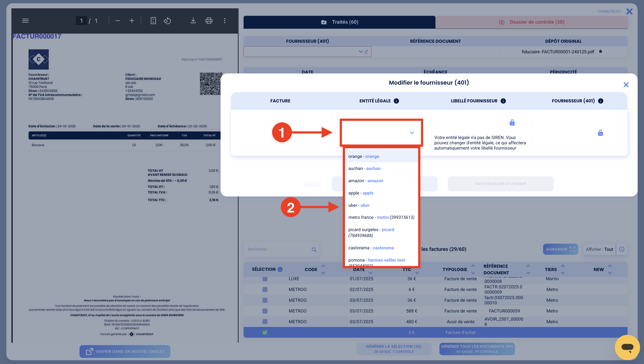Toggle checkbox for the LUXE row
Viewport: 644px width, 364px height.
point(265,279)
